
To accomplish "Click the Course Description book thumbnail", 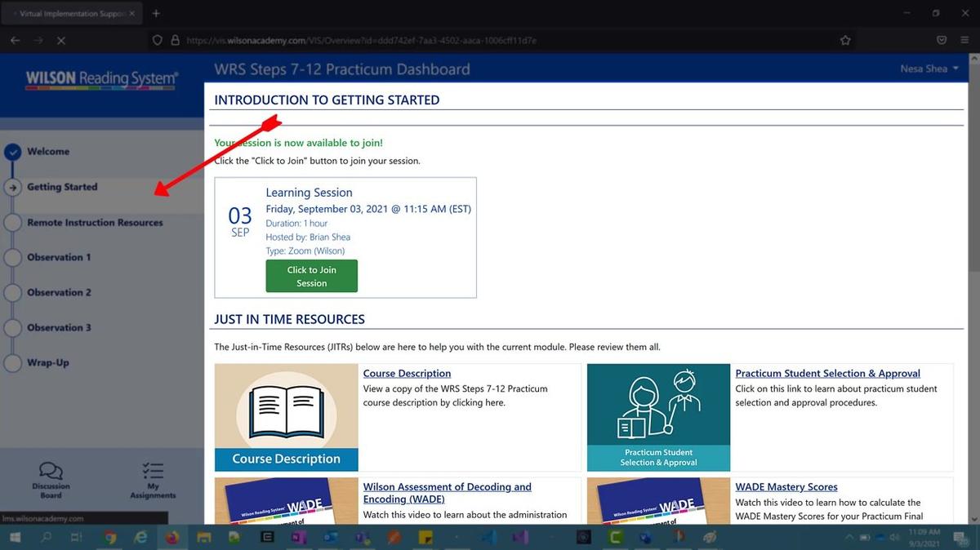I will point(287,418).
